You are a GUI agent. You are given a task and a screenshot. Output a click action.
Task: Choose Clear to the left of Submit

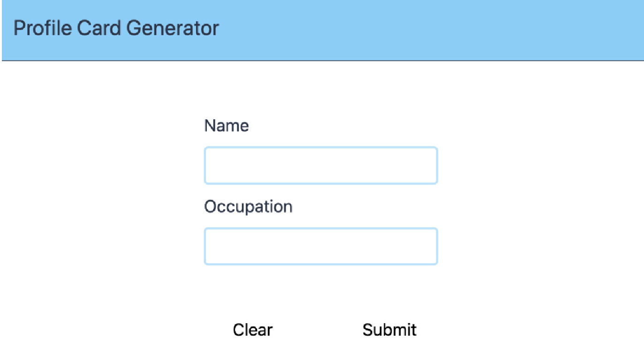253,330
